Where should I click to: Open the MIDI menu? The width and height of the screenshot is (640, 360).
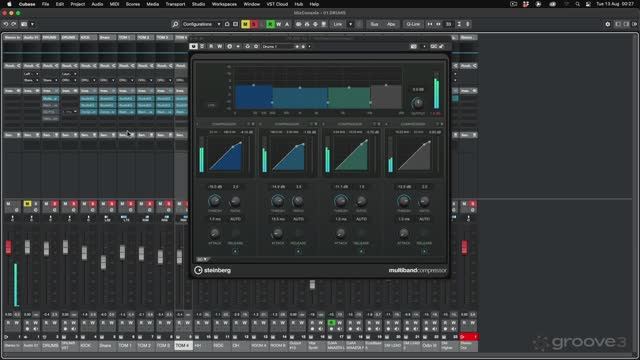[x=114, y=4]
